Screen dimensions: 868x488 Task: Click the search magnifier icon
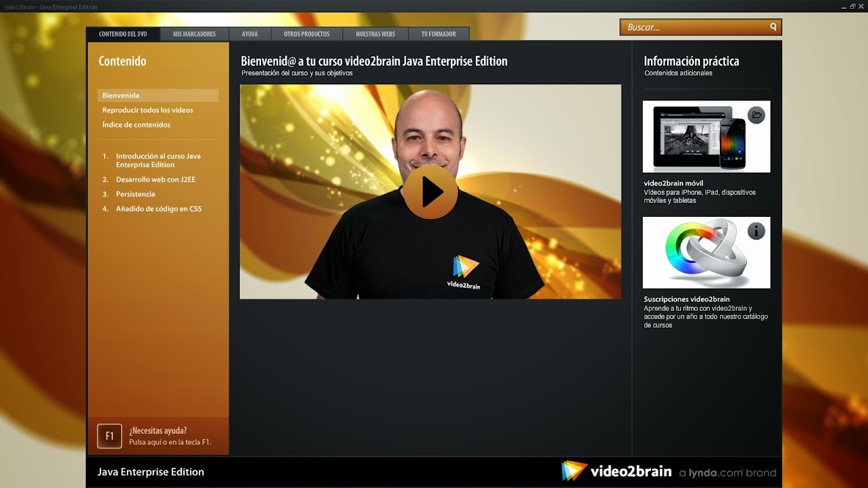point(773,26)
